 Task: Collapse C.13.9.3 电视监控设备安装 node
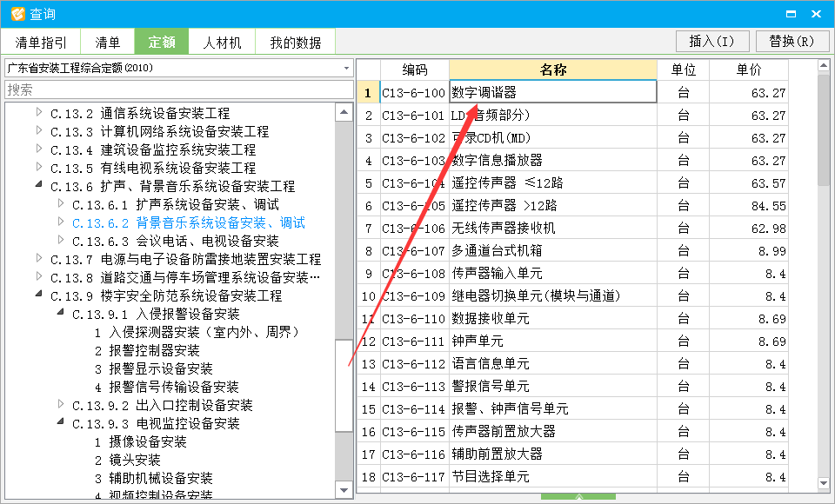(x=61, y=422)
